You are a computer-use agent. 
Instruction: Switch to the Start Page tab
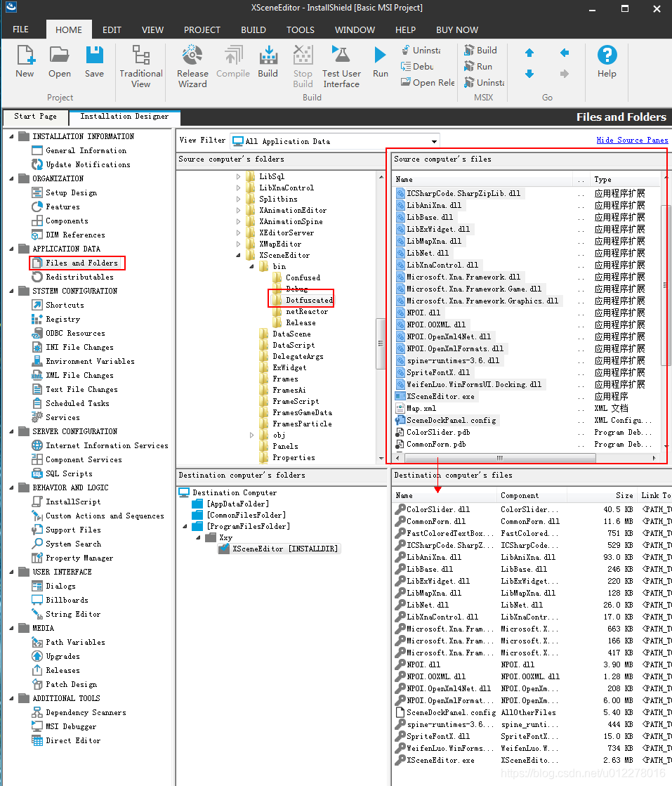pos(35,117)
